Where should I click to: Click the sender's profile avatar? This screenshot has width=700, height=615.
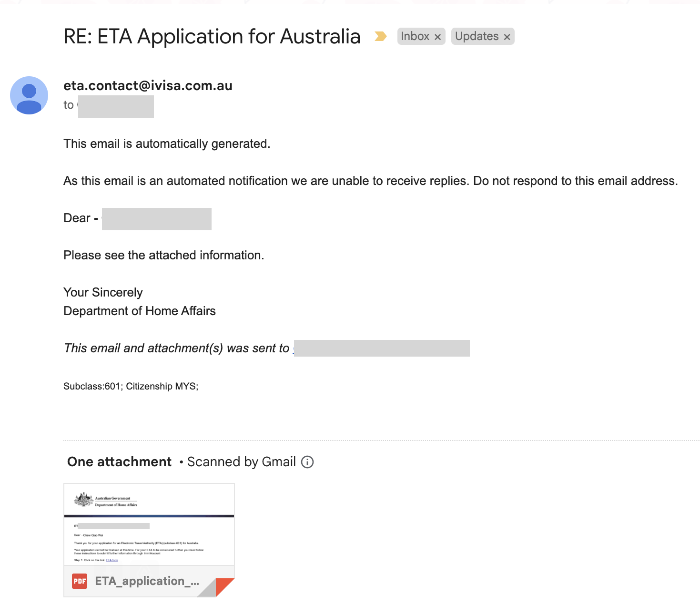[29, 95]
